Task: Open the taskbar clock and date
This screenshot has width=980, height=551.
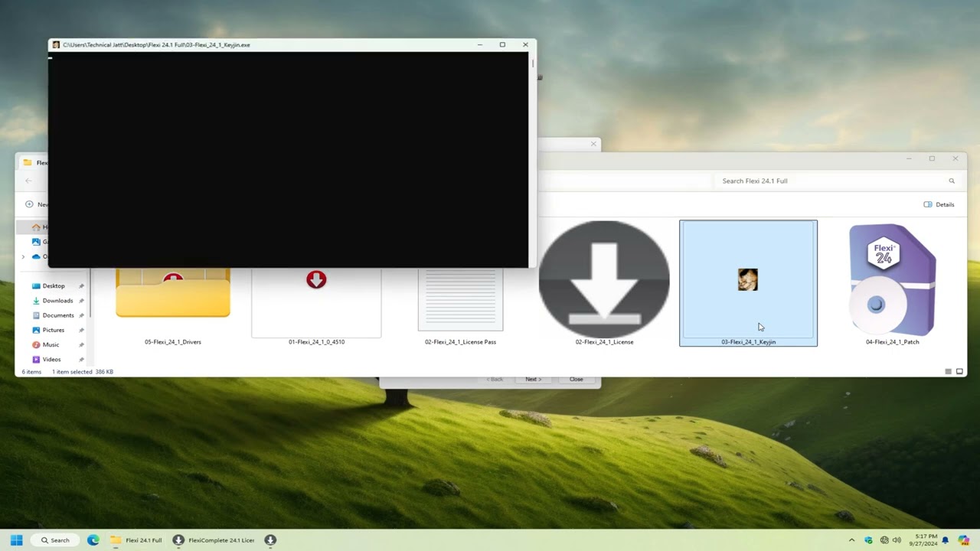Action: coord(923,540)
